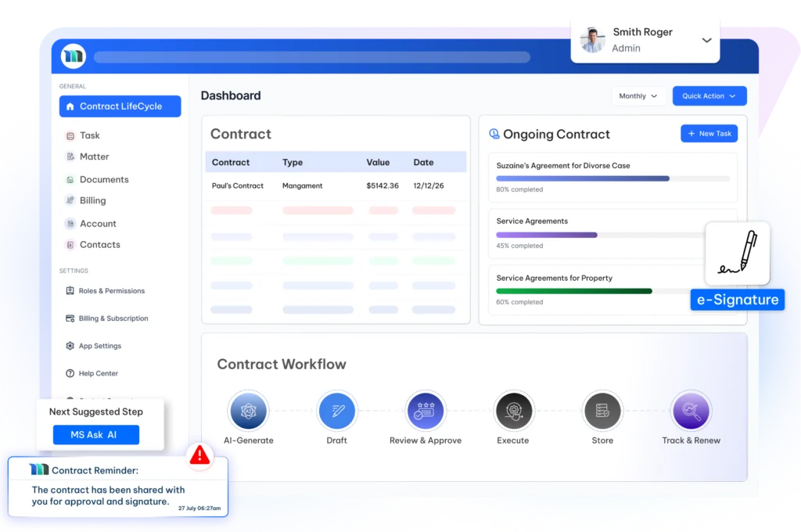This screenshot has height=532, width=801.
Task: Open the Smith Roger Admin account menu
Action: pos(645,38)
